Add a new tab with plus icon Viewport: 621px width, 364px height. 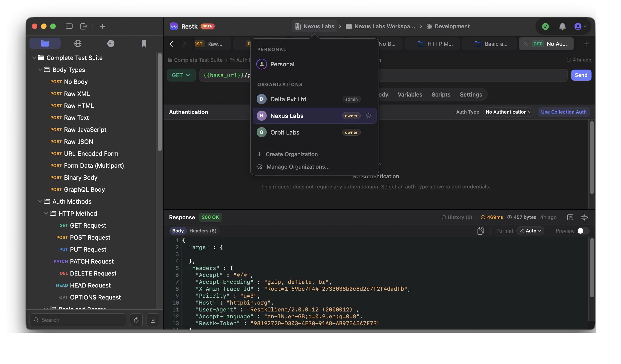586,44
